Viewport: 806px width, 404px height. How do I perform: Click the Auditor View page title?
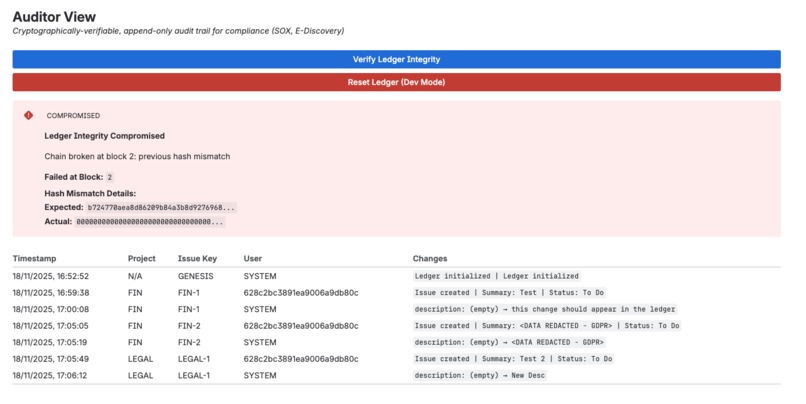(54, 16)
